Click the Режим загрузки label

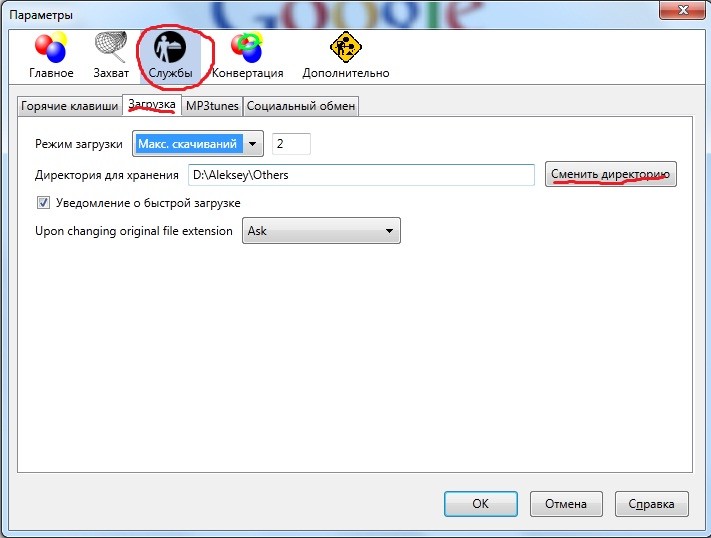79,144
